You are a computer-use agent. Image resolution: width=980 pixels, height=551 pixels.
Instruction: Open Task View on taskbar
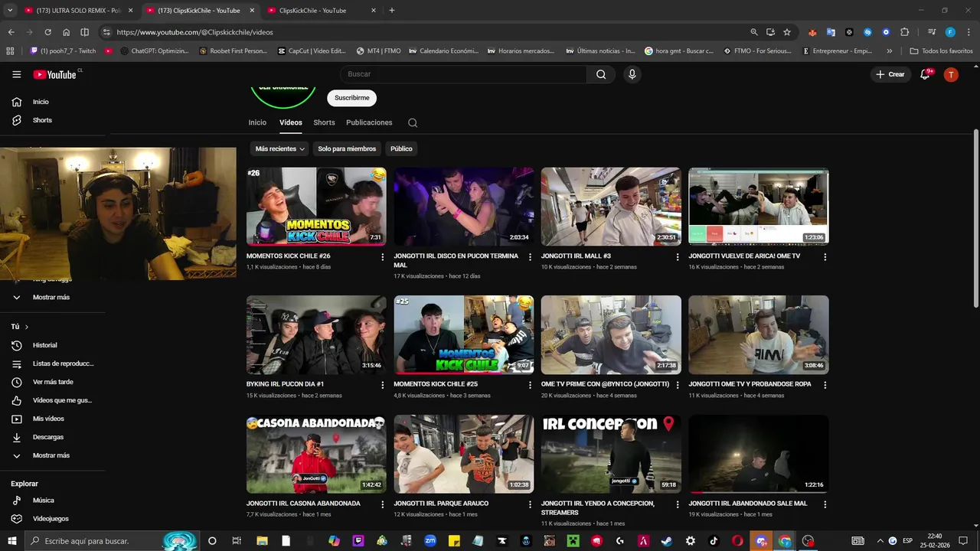click(x=237, y=541)
